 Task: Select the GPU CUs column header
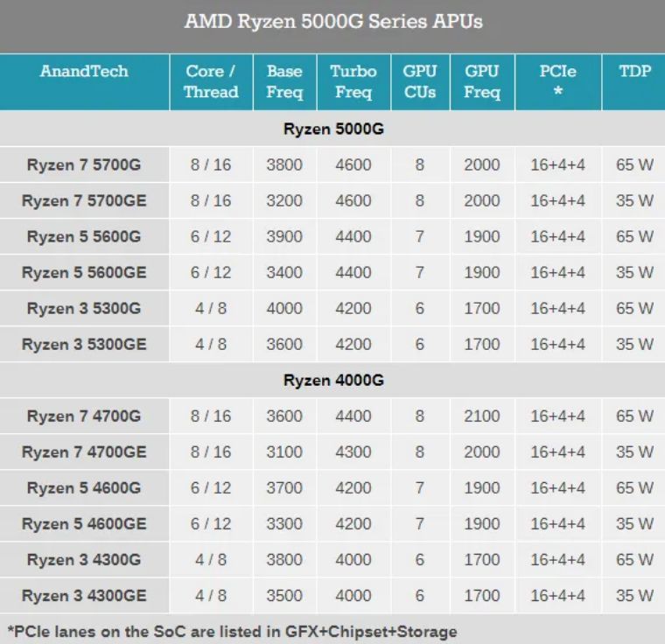coord(419,81)
